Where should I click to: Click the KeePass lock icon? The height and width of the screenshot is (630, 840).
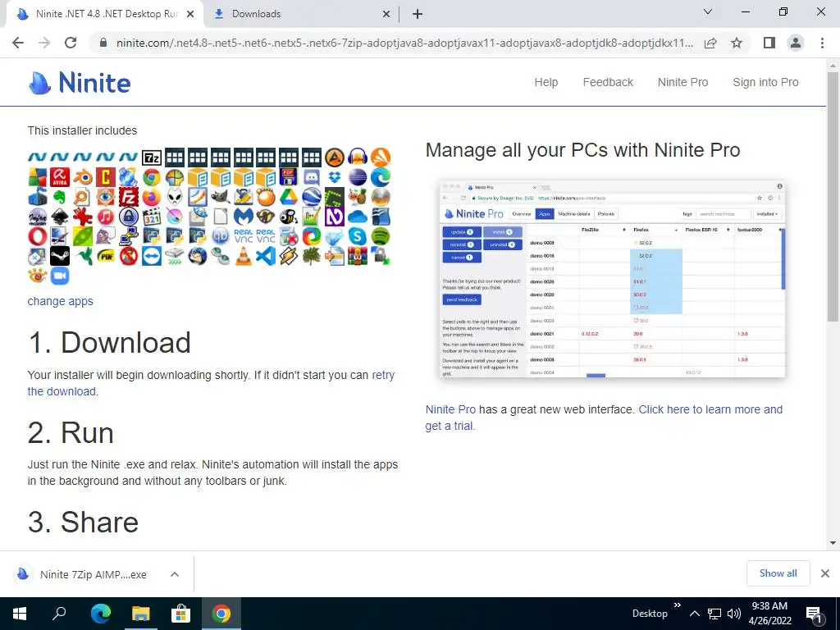click(x=129, y=217)
